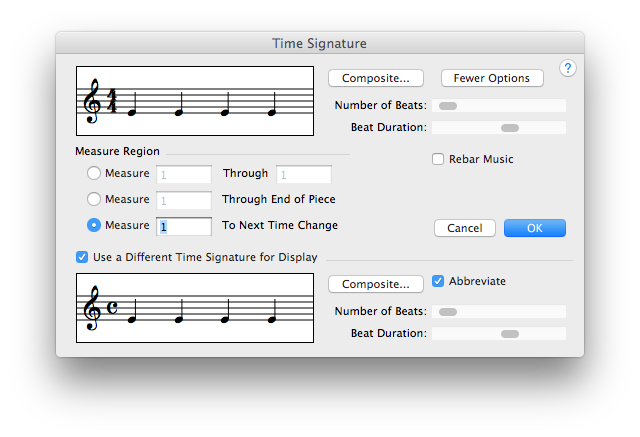Enable the Rebar Music checkbox
Viewport: 640px width, 437px height.
pos(438,159)
